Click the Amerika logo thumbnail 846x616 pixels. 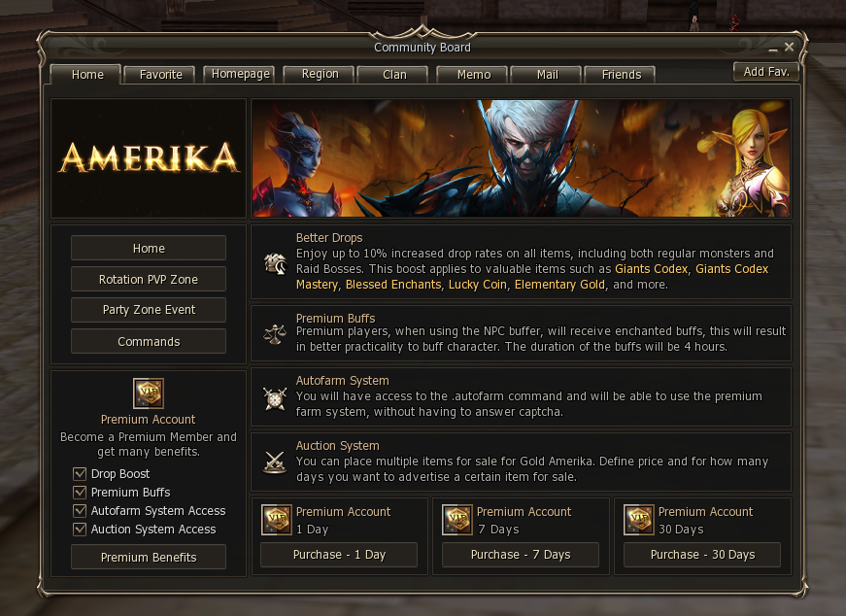point(149,158)
